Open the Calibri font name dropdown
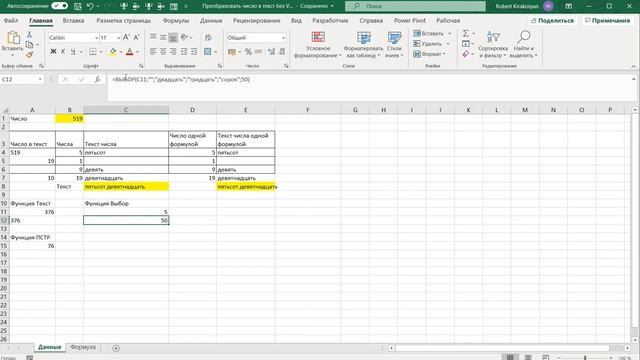 (96, 38)
